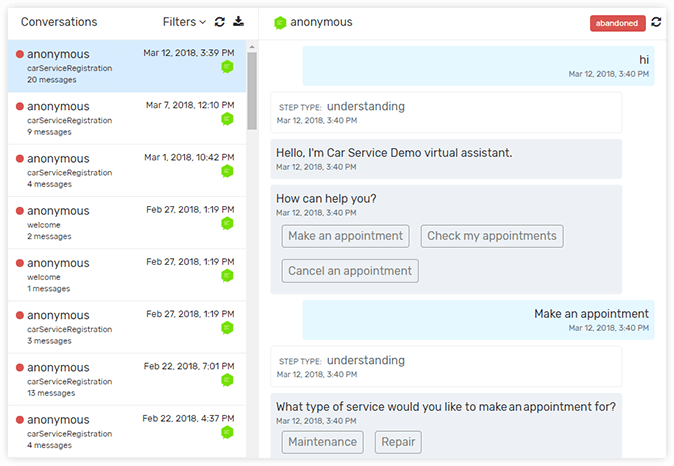Click the channel icon on Mar 1 10:42 PM row
This screenshot has width=674, height=466.
click(227, 172)
